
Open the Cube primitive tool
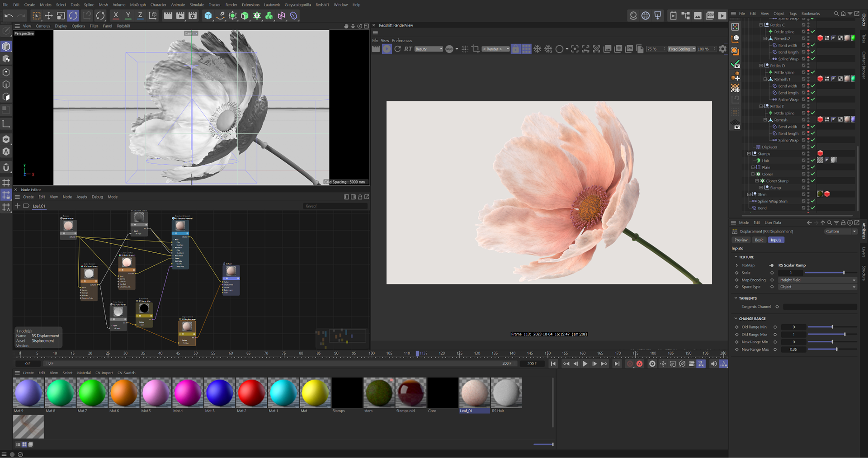[208, 16]
